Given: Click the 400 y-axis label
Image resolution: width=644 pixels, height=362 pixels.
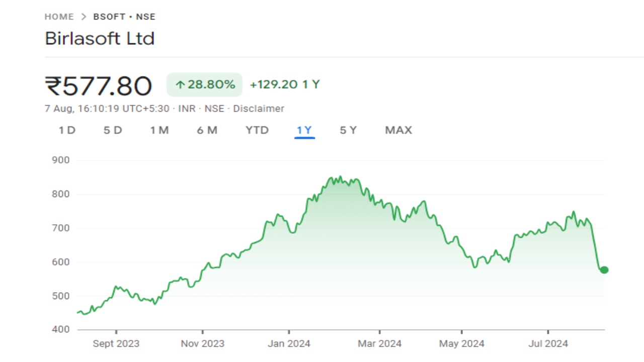Looking at the screenshot, I should click(61, 330).
